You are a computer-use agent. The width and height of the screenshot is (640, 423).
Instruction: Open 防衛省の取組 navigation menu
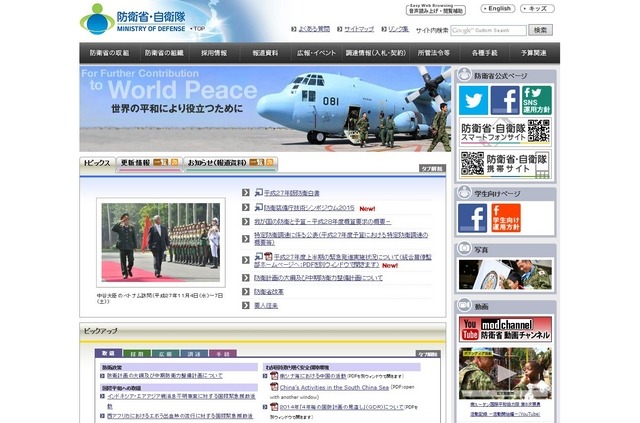coord(109,53)
